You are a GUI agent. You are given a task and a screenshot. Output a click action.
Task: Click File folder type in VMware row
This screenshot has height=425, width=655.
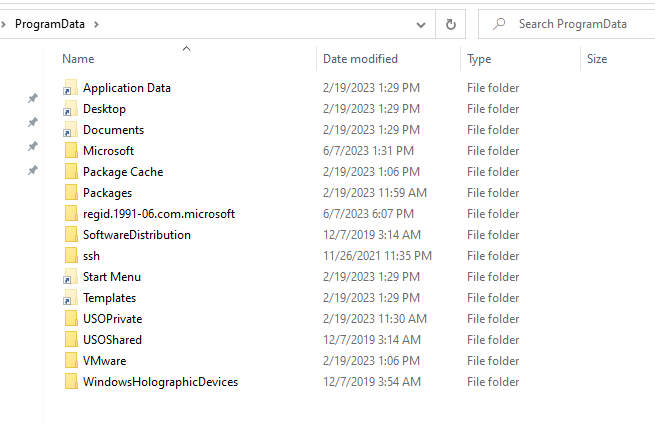coord(493,361)
